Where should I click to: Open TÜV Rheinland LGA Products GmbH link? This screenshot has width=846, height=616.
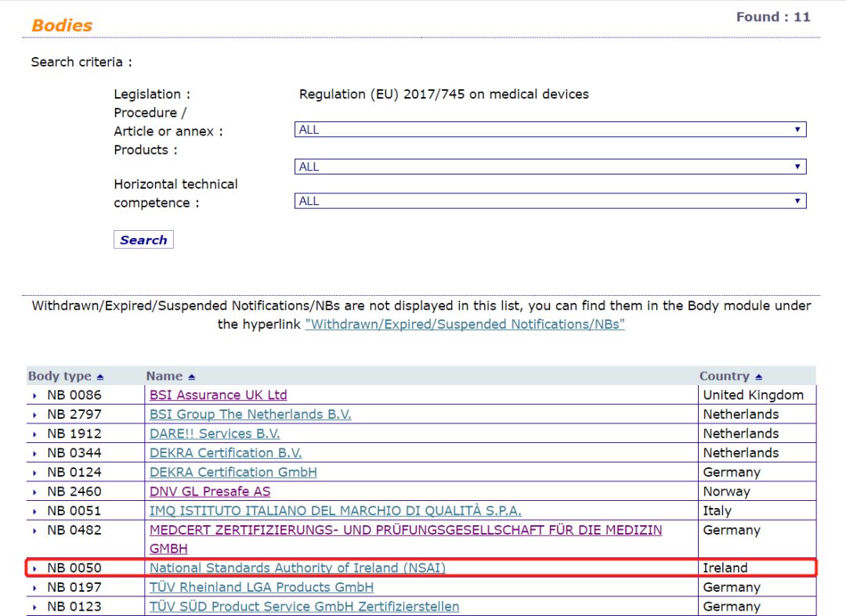[262, 588]
